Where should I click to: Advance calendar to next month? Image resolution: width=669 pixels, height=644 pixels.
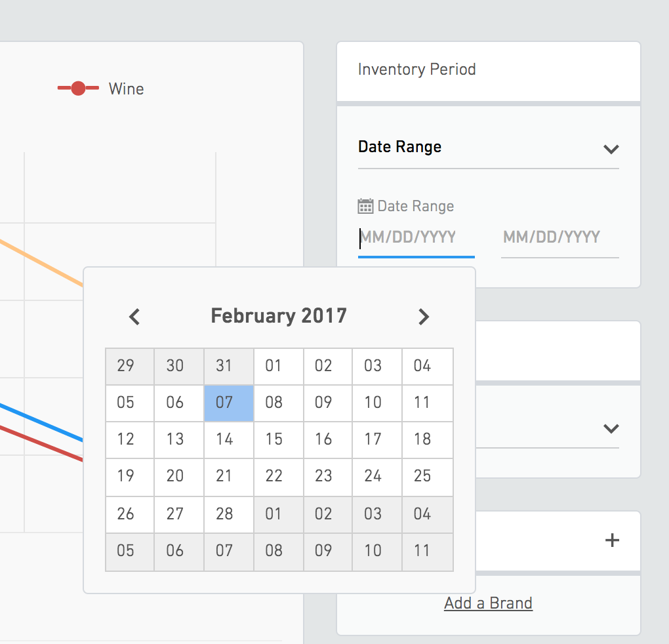[424, 317]
